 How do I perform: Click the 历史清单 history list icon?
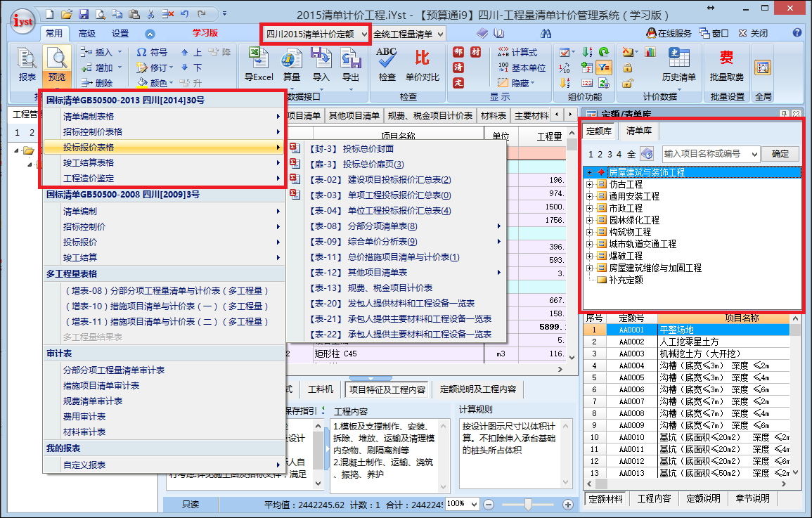coord(678,65)
